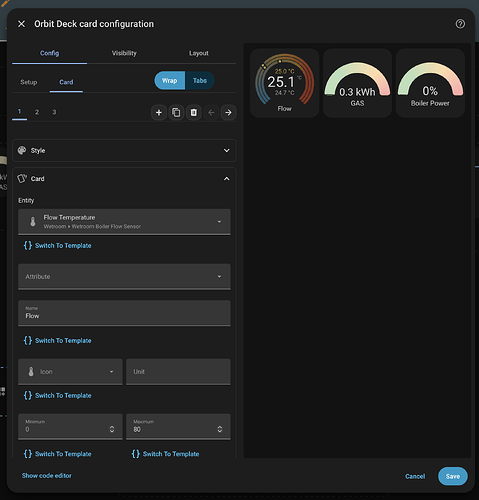Select Wrap display mode
Viewport: 479px width, 500px height.
[170, 81]
